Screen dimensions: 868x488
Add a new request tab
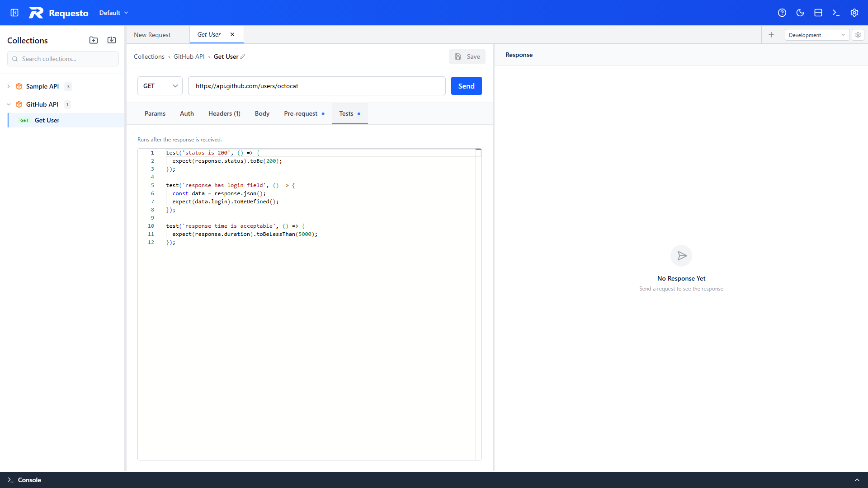pyautogui.click(x=771, y=35)
